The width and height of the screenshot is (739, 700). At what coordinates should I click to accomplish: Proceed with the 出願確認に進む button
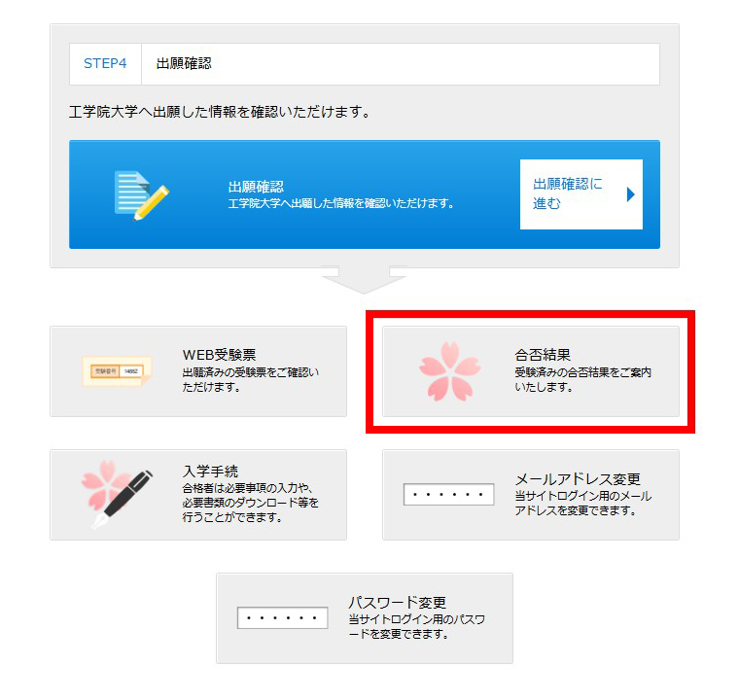[581, 194]
